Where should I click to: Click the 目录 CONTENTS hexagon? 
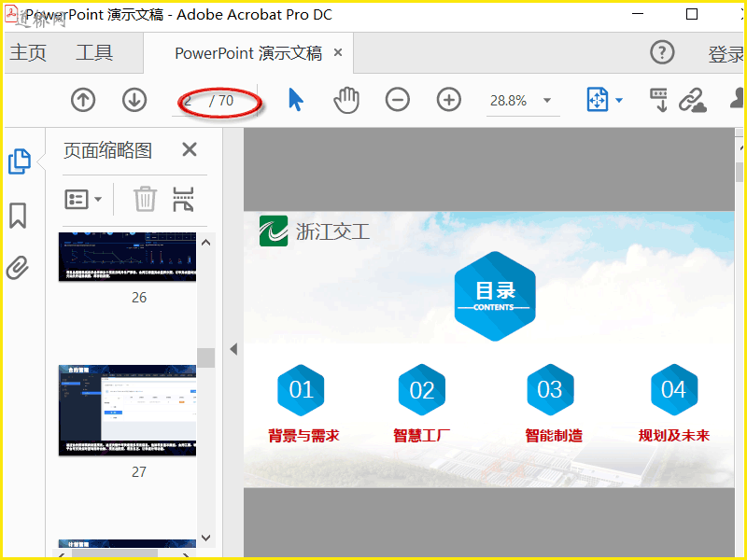tap(495, 296)
